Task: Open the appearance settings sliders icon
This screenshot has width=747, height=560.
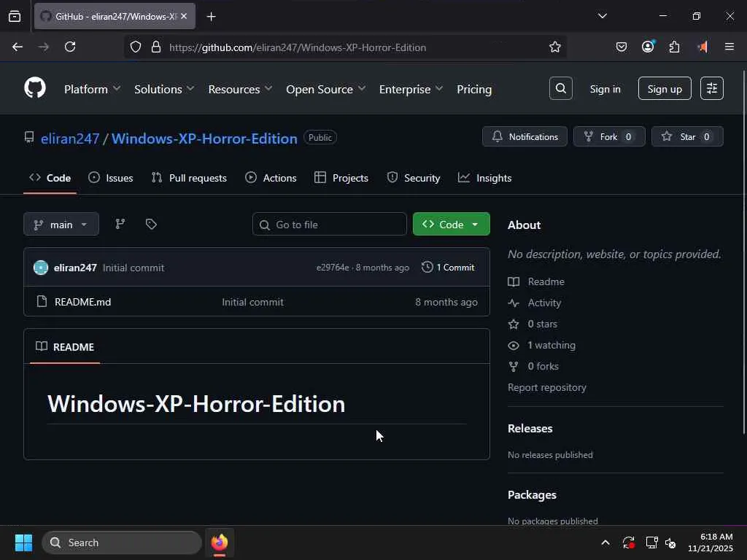Action: [x=712, y=88]
